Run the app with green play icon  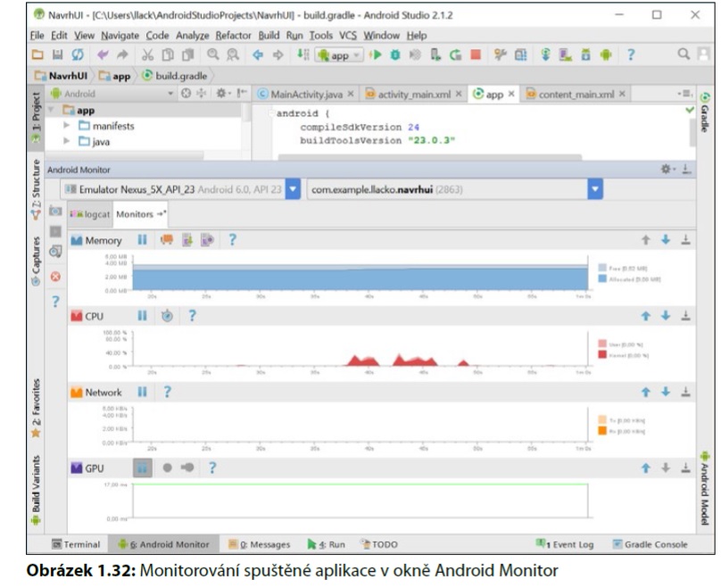click(x=376, y=54)
